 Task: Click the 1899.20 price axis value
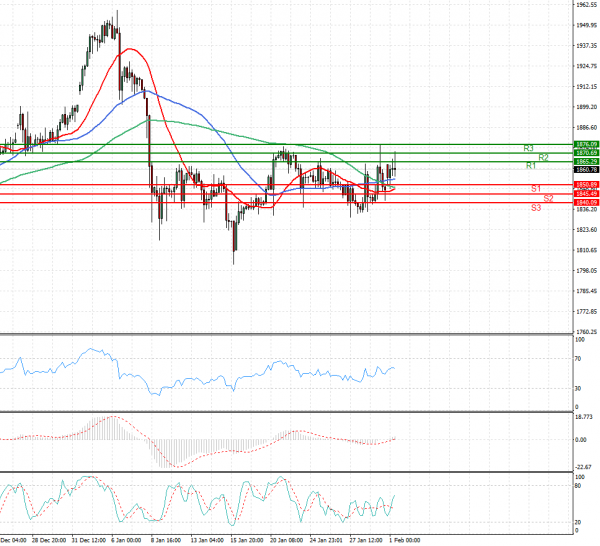[587, 107]
